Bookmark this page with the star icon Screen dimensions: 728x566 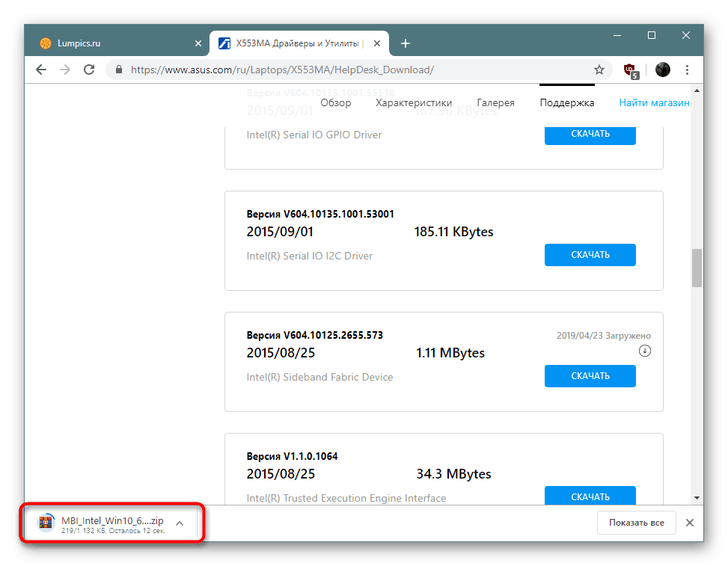coord(599,70)
